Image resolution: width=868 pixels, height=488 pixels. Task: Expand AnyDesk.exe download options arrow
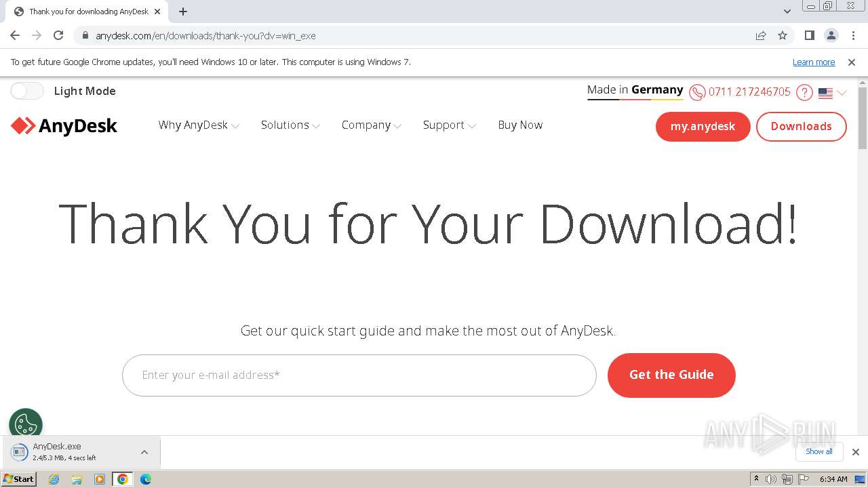coord(144,452)
